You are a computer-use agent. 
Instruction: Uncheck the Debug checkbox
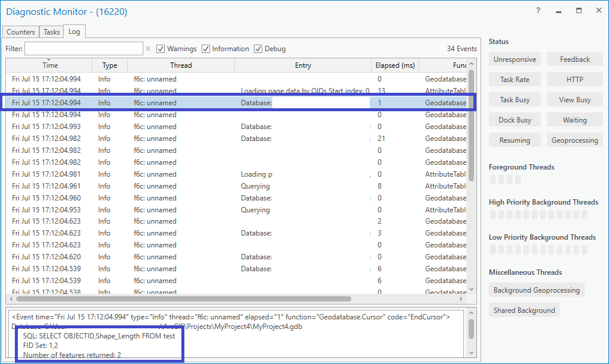[x=258, y=49]
